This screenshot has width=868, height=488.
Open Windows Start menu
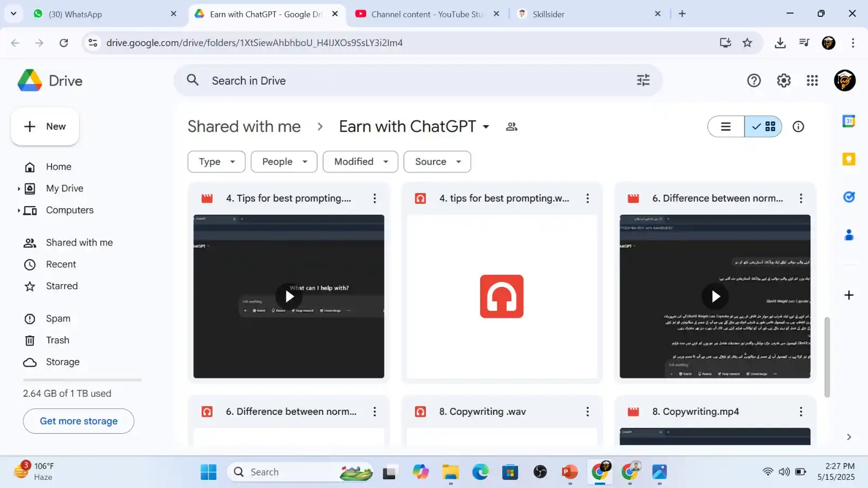click(208, 472)
